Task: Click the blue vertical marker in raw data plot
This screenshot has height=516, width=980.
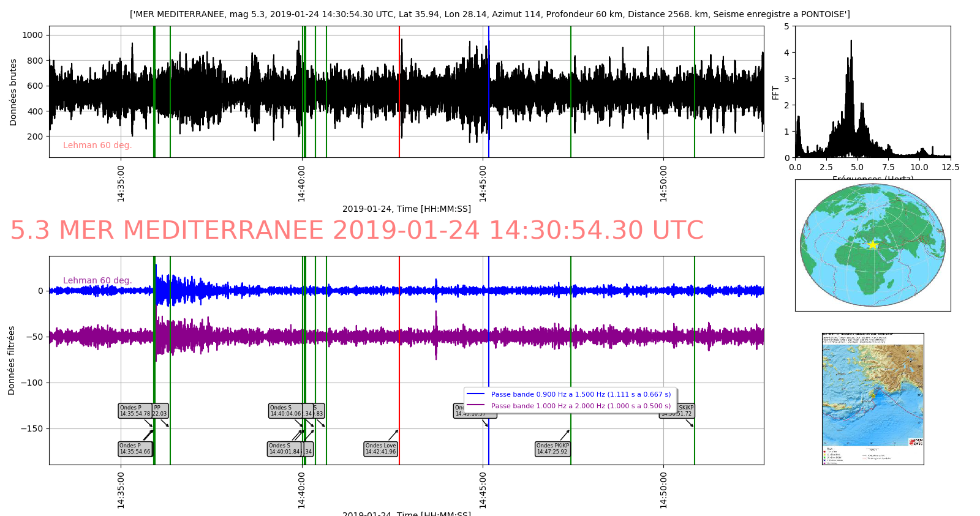Action: click(489, 92)
